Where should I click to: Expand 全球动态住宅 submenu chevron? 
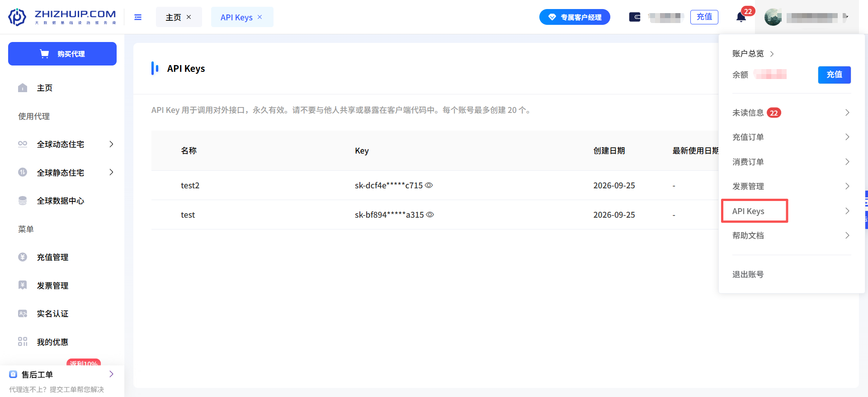[111, 144]
